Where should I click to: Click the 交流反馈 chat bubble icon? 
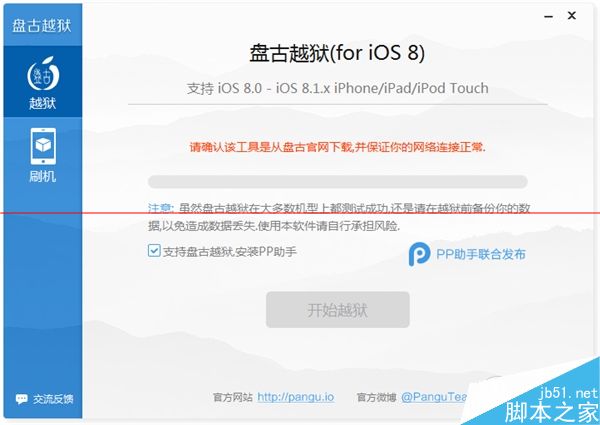[21, 399]
